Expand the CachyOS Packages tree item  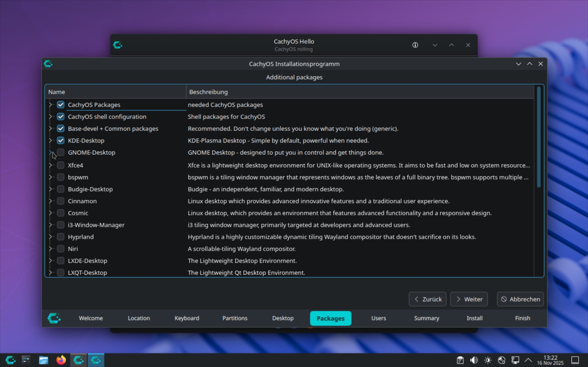pos(50,105)
